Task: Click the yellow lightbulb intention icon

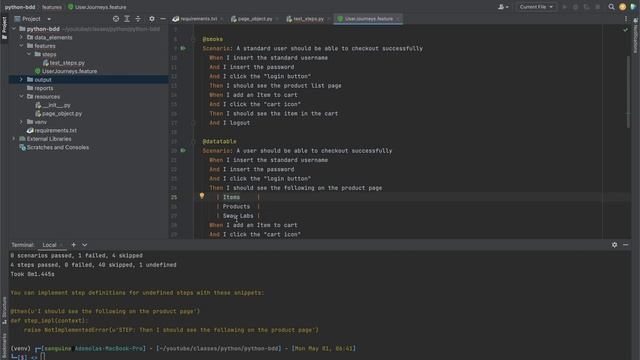Action: 202,196
